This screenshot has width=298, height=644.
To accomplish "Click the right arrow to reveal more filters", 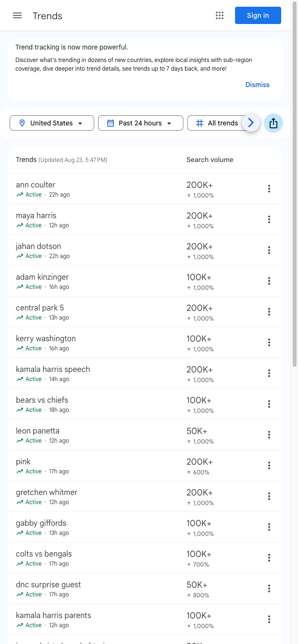I will tap(250, 123).
